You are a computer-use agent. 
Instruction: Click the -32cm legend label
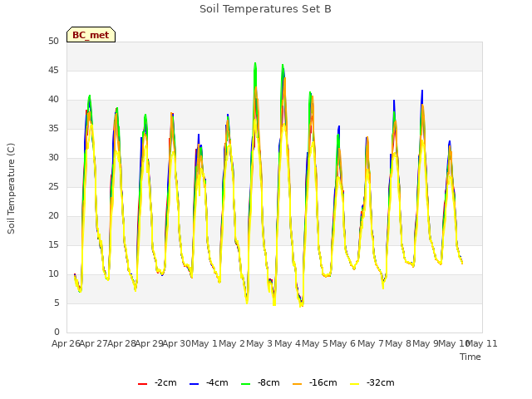(x=381, y=382)
